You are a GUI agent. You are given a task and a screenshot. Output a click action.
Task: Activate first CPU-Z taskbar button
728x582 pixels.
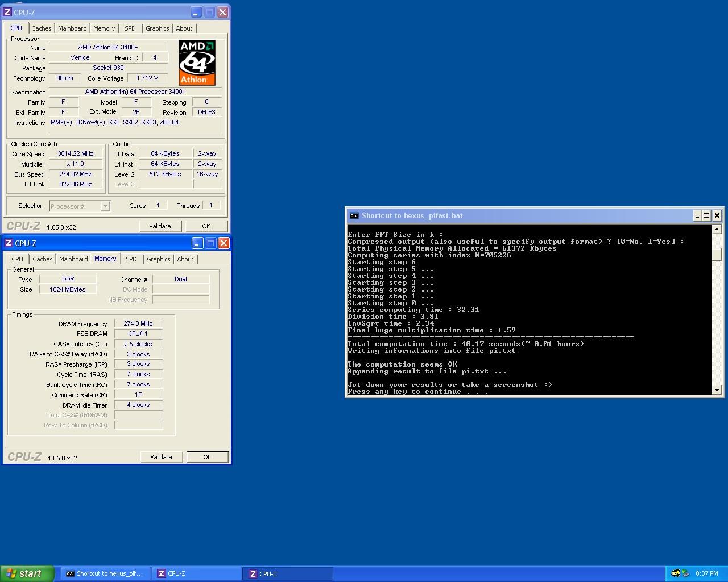[x=198, y=573]
